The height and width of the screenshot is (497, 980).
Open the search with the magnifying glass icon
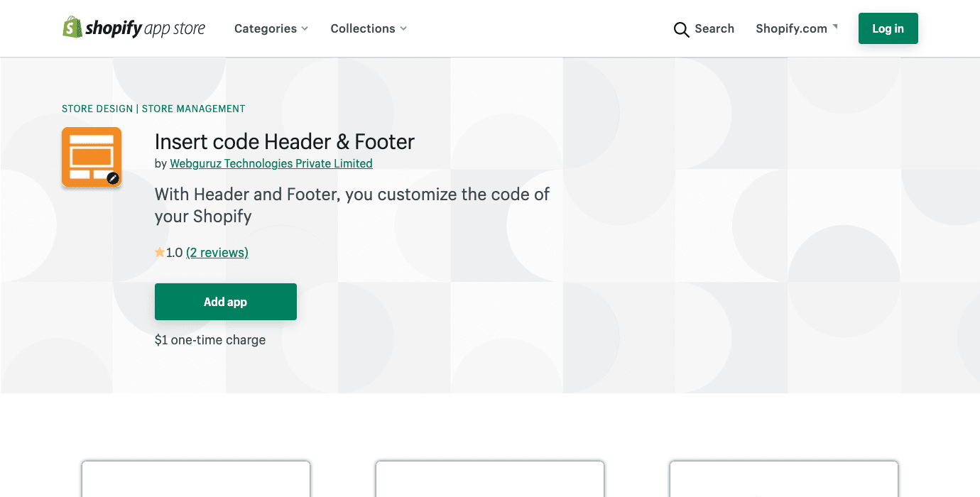pyautogui.click(x=681, y=29)
